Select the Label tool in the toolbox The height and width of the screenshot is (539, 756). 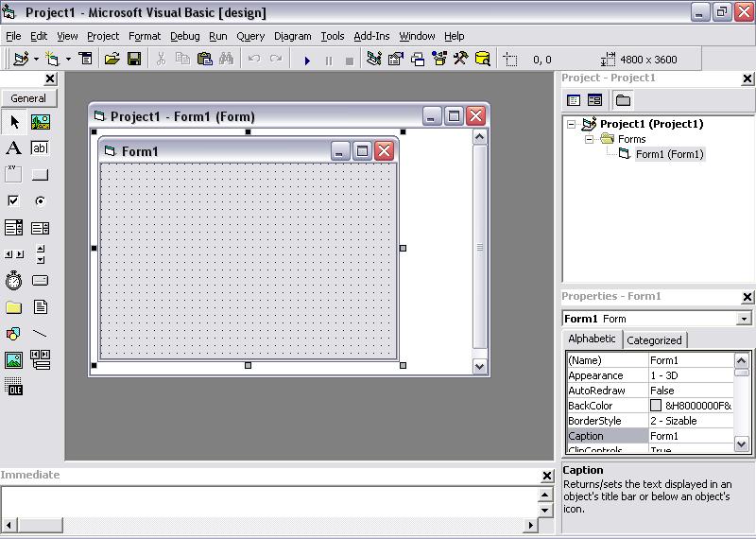13,148
